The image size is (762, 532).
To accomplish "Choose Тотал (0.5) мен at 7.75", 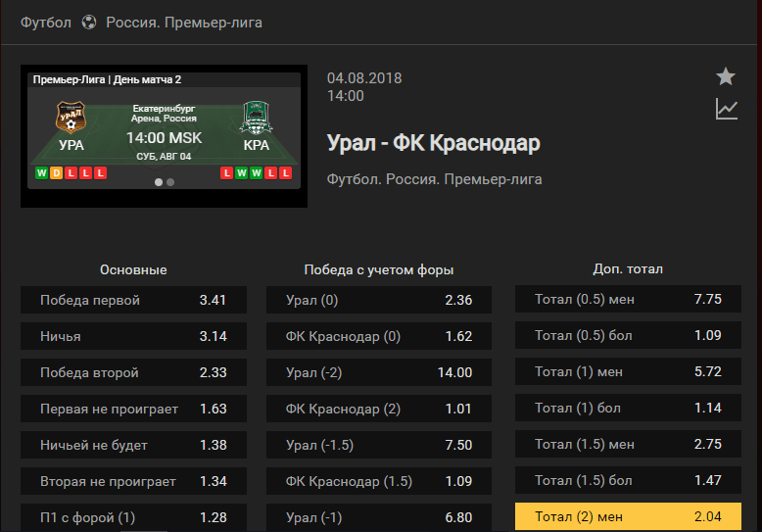I will coord(629,299).
